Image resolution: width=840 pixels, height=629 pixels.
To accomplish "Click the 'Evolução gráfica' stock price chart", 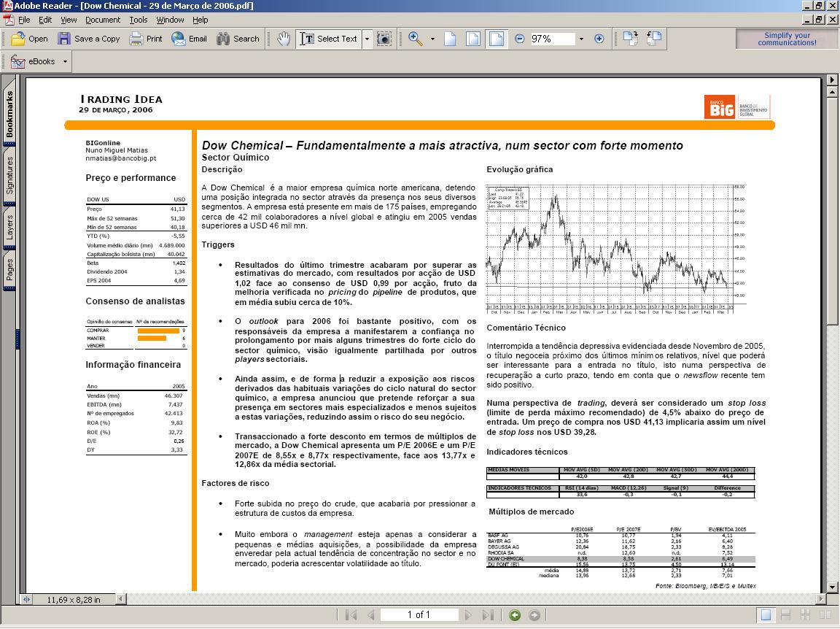I will [615, 250].
